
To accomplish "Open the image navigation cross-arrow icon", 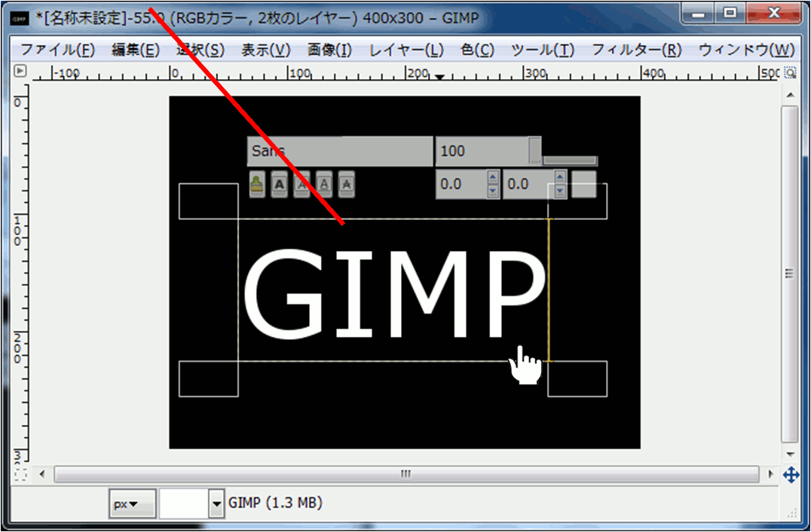I will (791, 475).
